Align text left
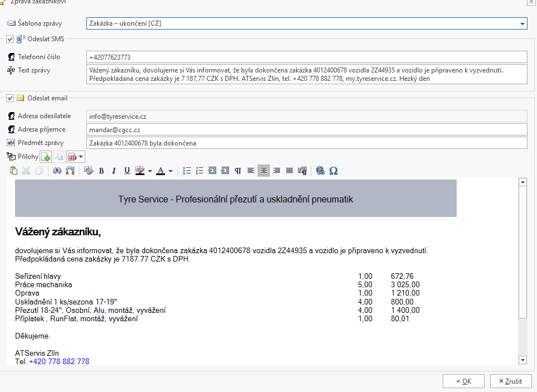537x392 pixels. pos(251,171)
